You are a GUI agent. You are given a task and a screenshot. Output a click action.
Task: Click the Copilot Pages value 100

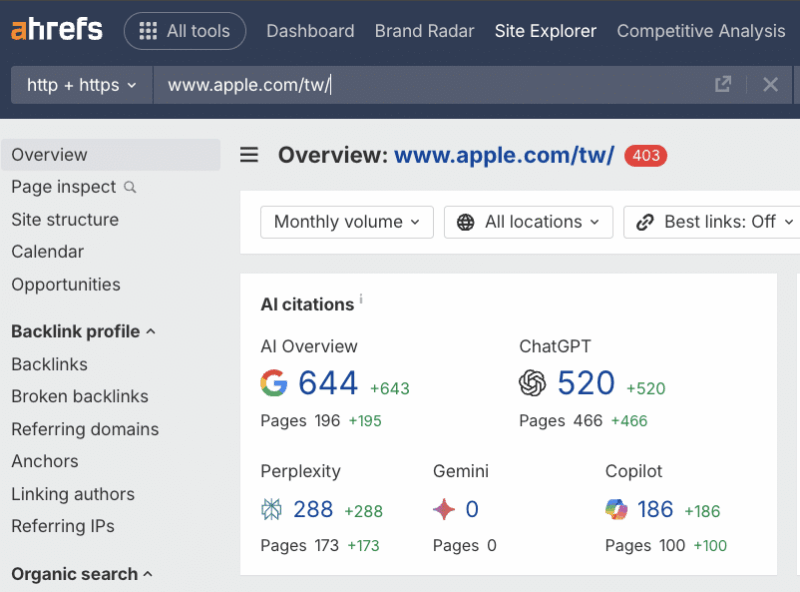click(x=672, y=546)
